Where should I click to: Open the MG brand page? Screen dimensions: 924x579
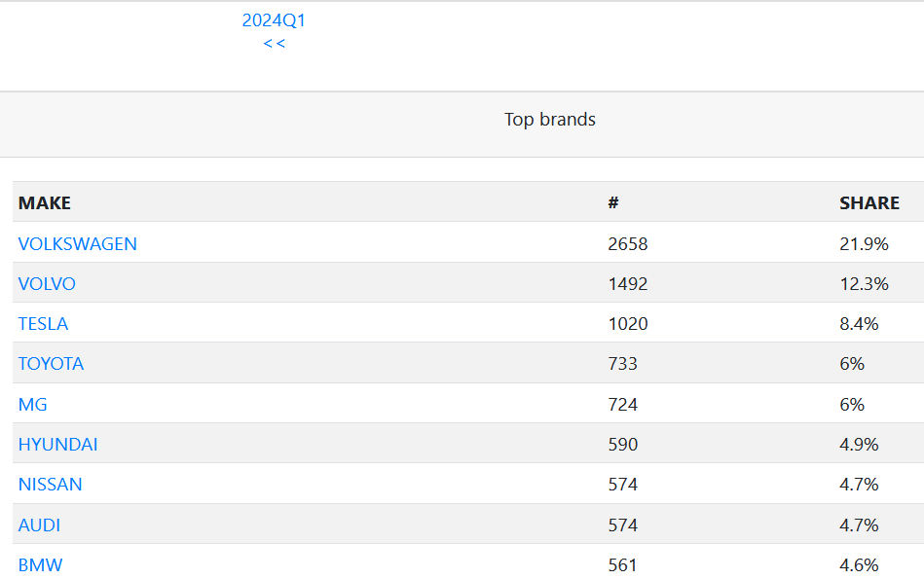coord(32,404)
